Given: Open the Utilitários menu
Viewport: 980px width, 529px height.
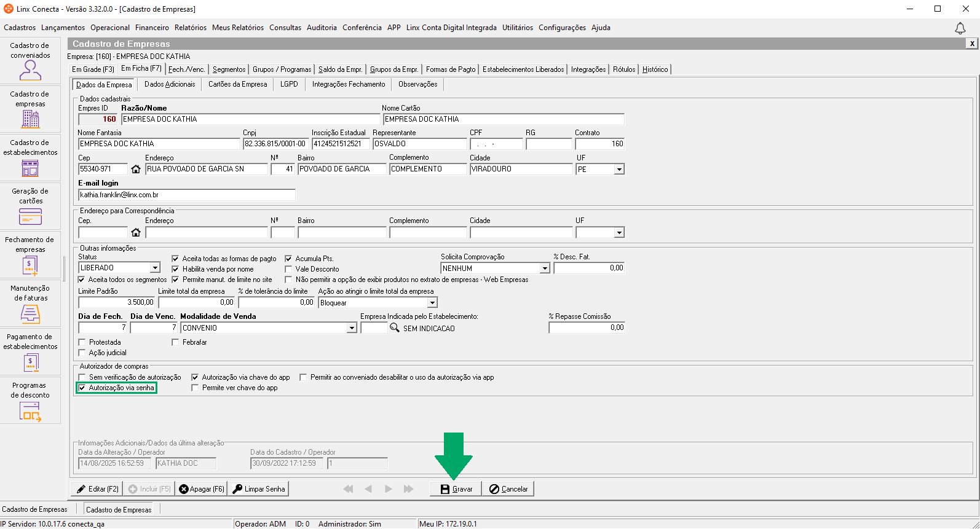Looking at the screenshot, I should click(518, 28).
